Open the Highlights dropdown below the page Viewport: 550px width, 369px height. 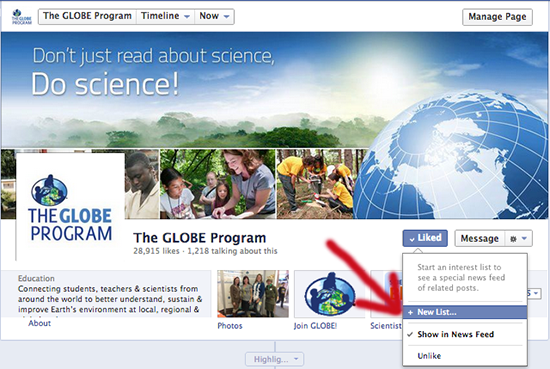[x=275, y=359]
